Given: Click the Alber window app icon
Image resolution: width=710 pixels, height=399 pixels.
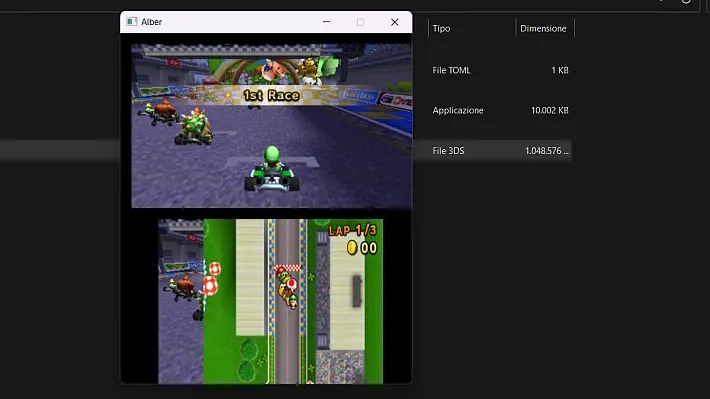Looking at the screenshot, I should pos(132,22).
